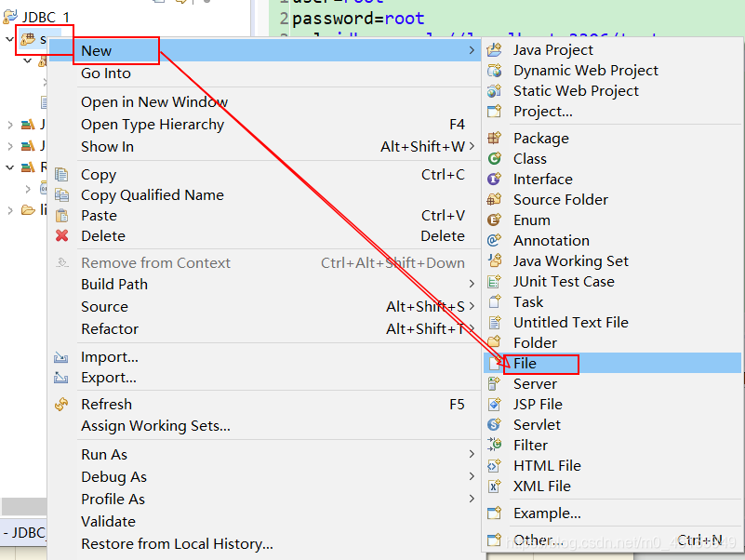Click the HTML File icon
Image resolution: width=745 pixels, height=560 pixels.
coord(494,465)
